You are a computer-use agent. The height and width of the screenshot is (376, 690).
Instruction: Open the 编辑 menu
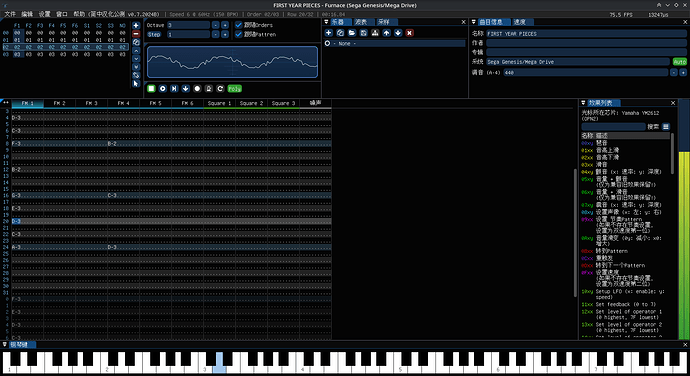point(27,14)
